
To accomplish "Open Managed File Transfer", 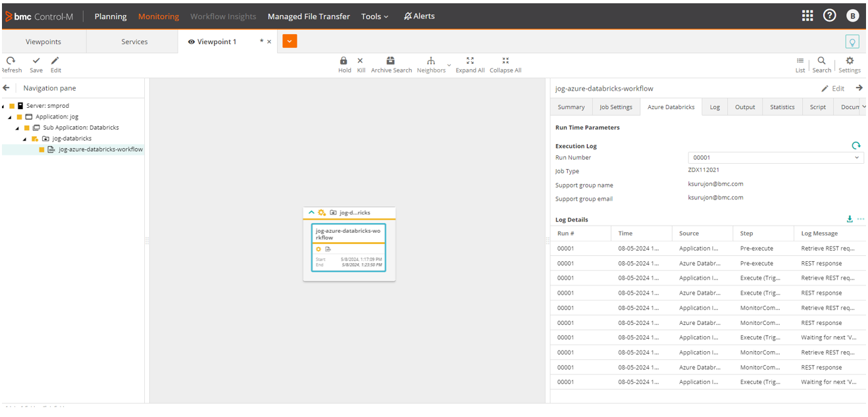I will point(309,16).
